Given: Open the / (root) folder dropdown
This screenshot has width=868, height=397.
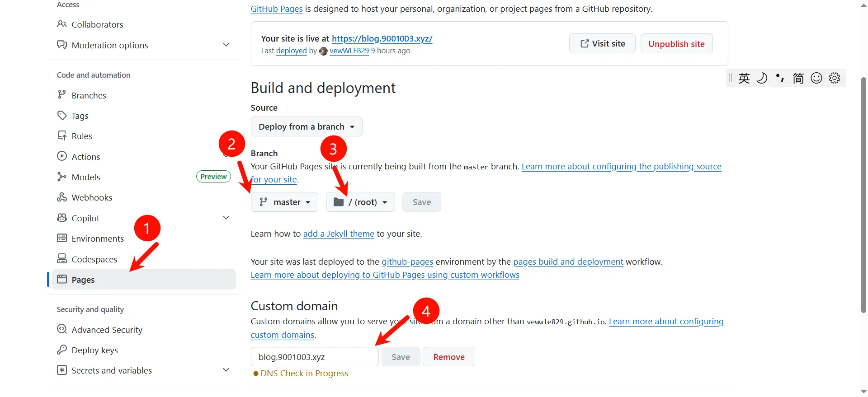Looking at the screenshot, I should click(x=360, y=202).
